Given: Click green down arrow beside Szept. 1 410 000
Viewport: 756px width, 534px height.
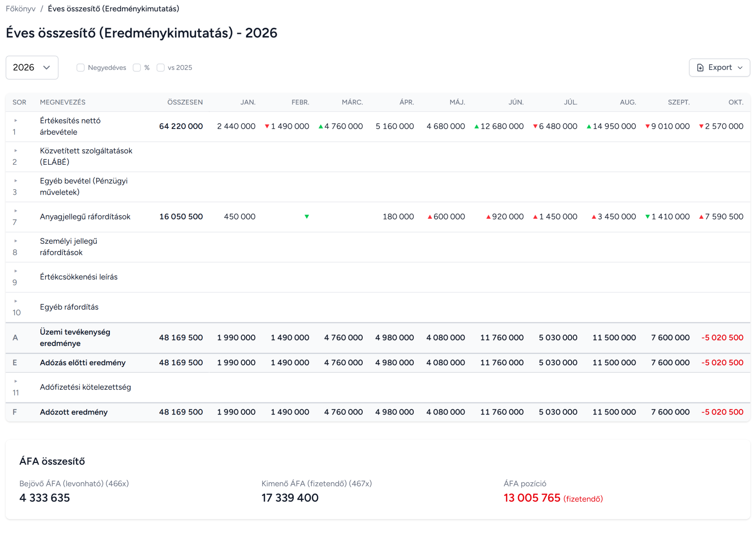Looking at the screenshot, I should click(x=647, y=217).
